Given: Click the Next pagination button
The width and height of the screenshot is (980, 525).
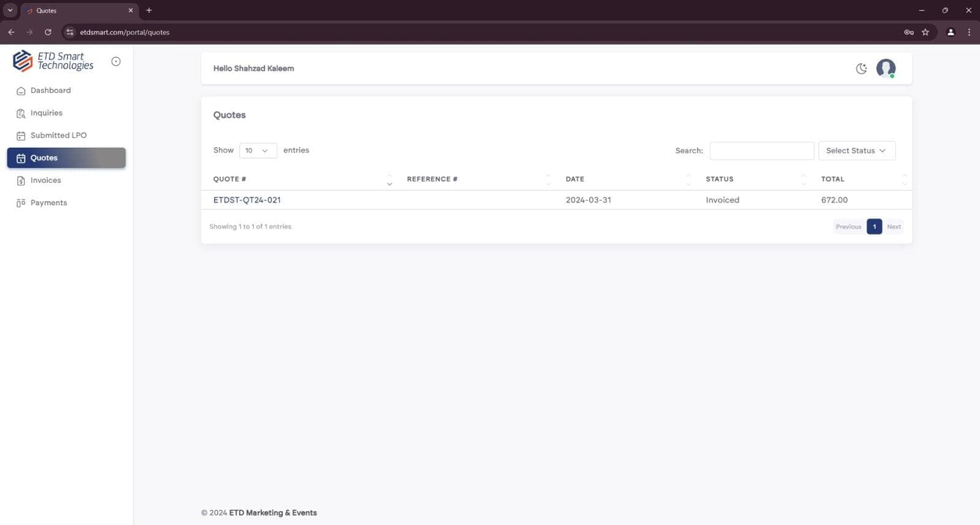Looking at the screenshot, I should 894,227.
